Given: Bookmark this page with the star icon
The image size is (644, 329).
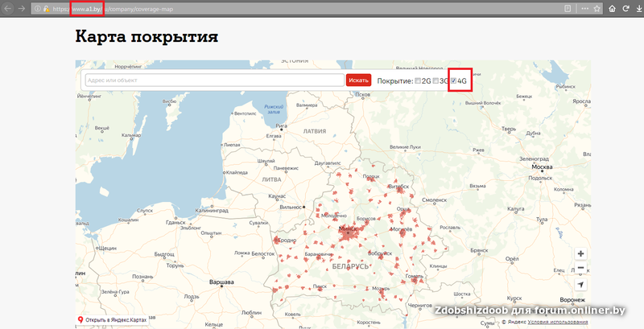Looking at the screenshot, I should (597, 8).
